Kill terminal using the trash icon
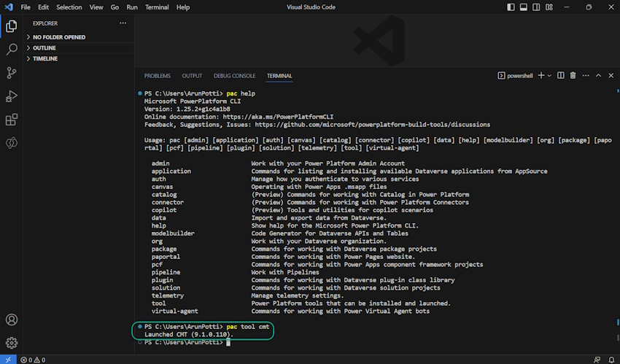Screen dimensions: 620x364 pos(573,76)
